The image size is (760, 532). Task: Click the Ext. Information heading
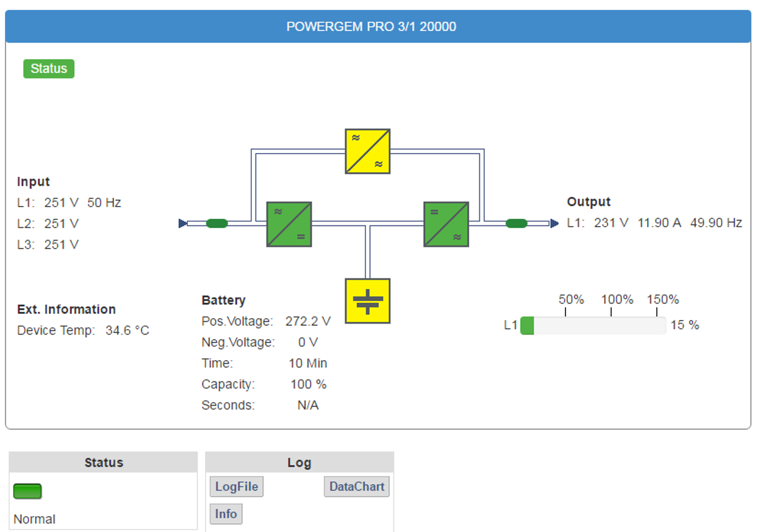(66, 310)
